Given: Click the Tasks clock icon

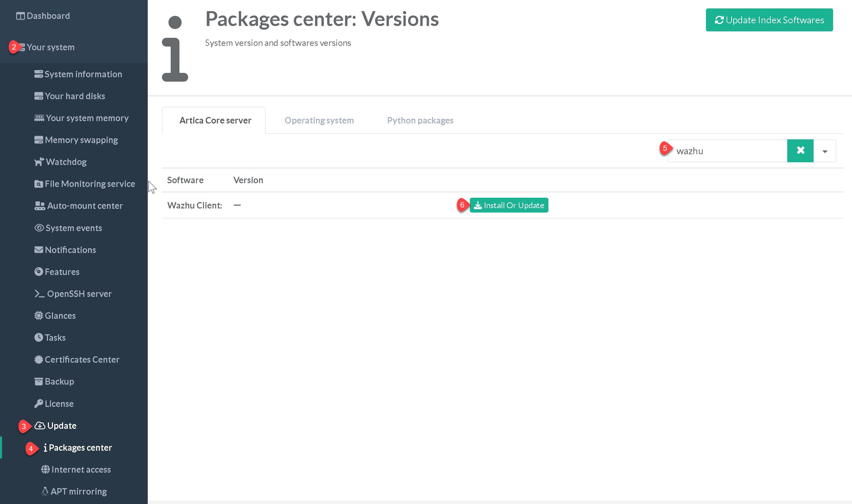Looking at the screenshot, I should (x=39, y=337).
